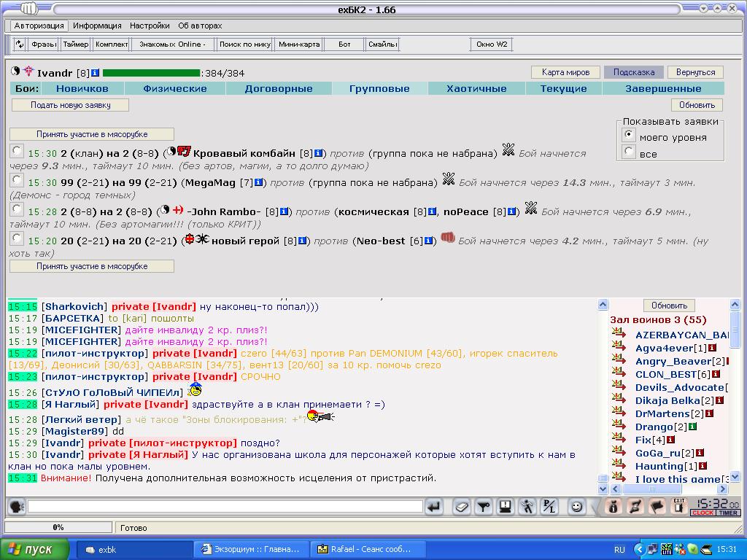Click the EXIT door icon

678,507
